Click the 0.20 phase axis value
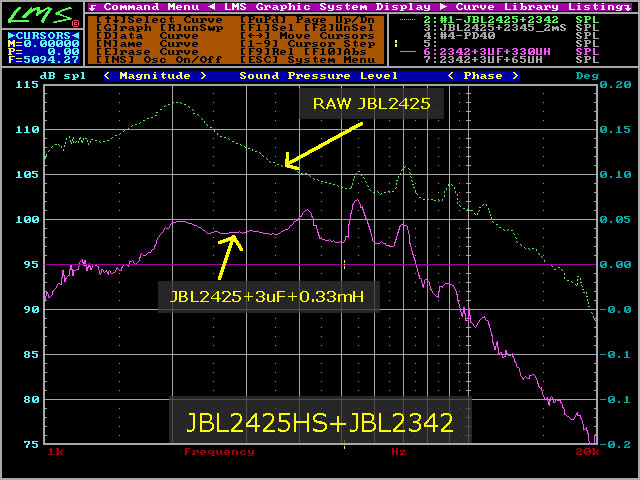 point(616,84)
